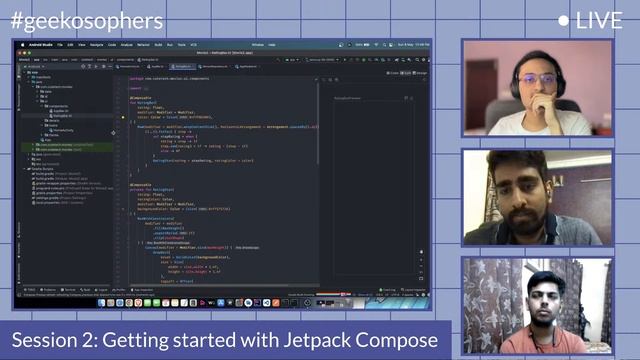Open the app run configuration dropdown
This screenshot has width=640, height=360.
click(292, 60)
